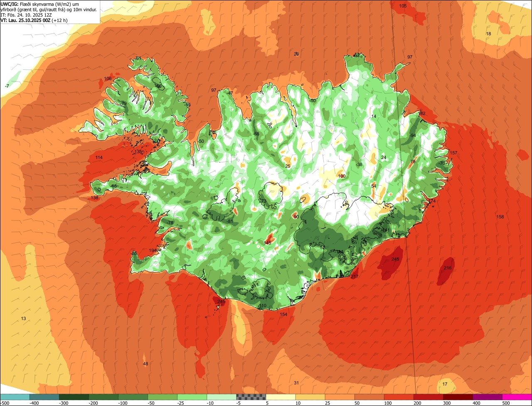
Task: Click the "158" value over the sea
Action: (500, 217)
